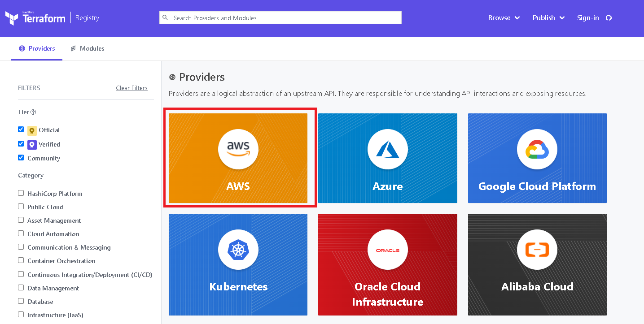Click the Modules tab cube icon

click(73, 48)
